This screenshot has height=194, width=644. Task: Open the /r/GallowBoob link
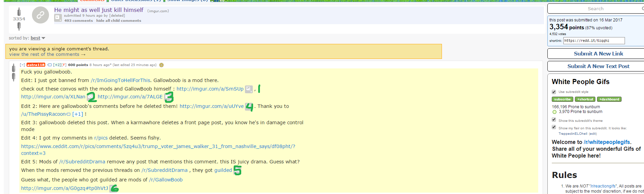[x=166, y=180]
